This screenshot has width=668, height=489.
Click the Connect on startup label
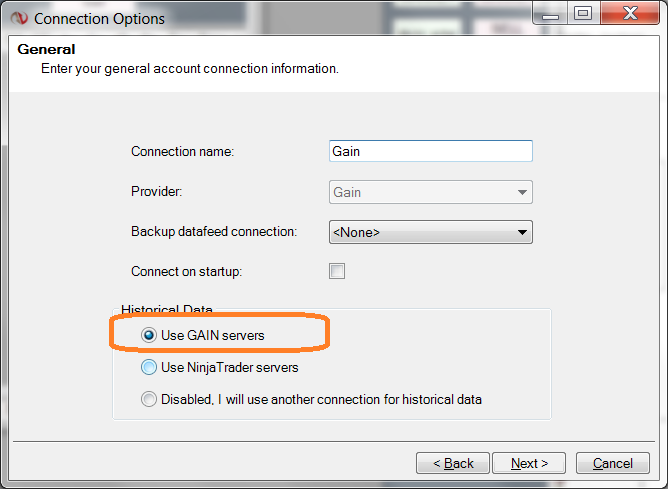tap(186, 271)
